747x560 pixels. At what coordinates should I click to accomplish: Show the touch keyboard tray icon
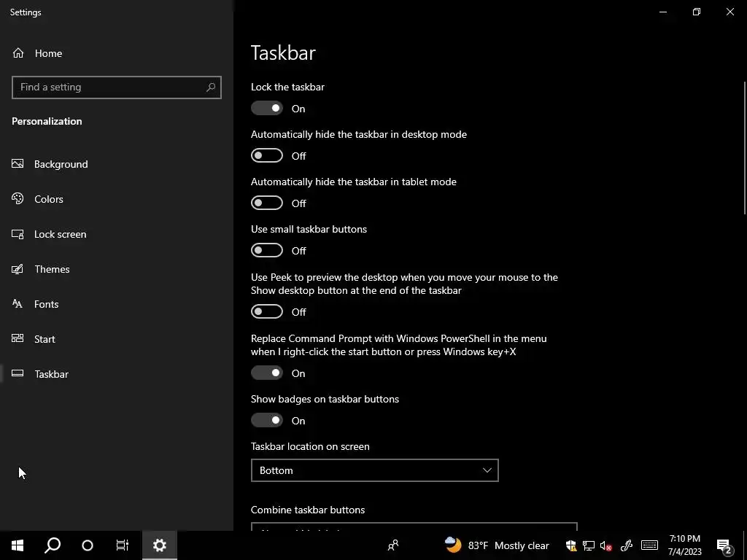(x=649, y=545)
